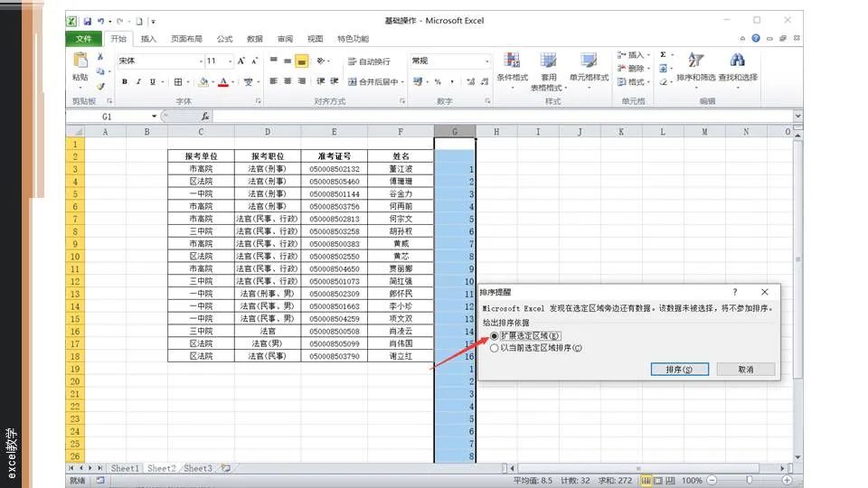Click the select-all corner of grid
Viewport: 868px width, 488px height.
tap(75, 132)
